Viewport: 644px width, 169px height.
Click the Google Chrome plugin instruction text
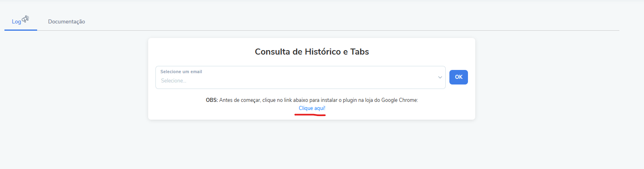click(312, 100)
